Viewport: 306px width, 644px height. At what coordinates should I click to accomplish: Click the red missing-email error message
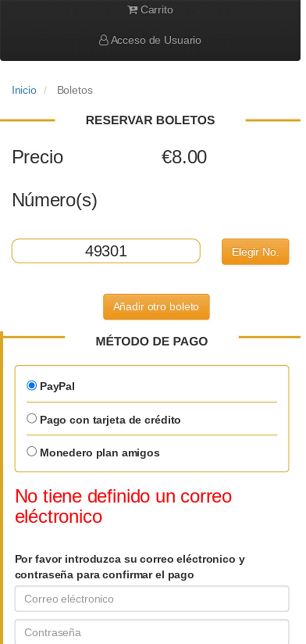point(123,506)
